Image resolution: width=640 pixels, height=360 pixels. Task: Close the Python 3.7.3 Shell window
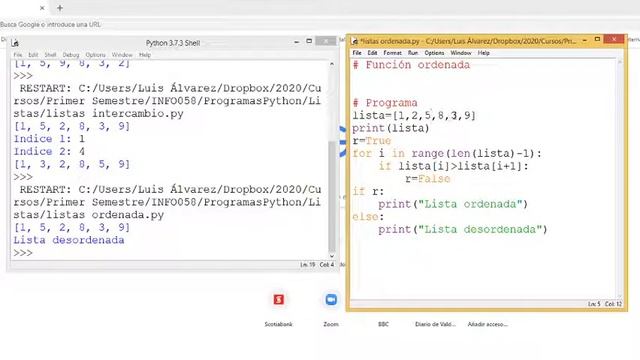point(326,41)
